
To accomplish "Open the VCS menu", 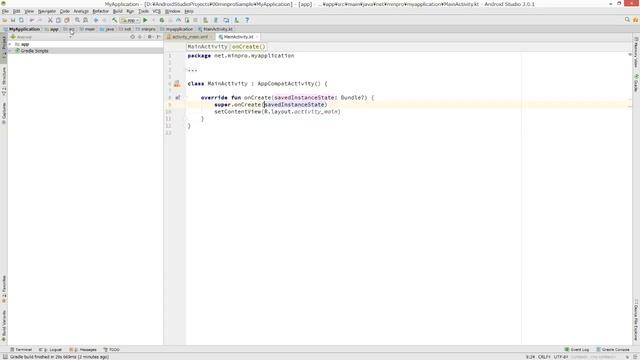I will click(156, 11).
